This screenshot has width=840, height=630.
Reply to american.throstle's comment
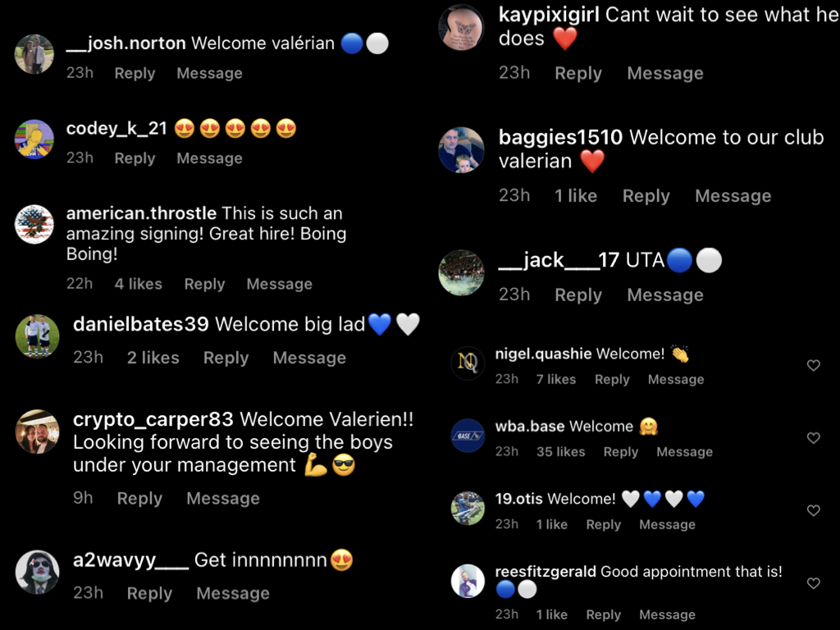(204, 284)
